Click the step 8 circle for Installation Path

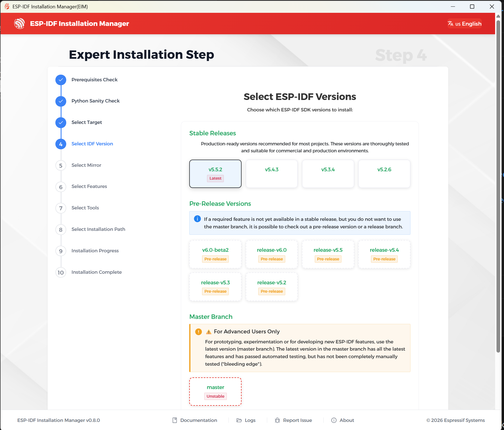tap(61, 230)
